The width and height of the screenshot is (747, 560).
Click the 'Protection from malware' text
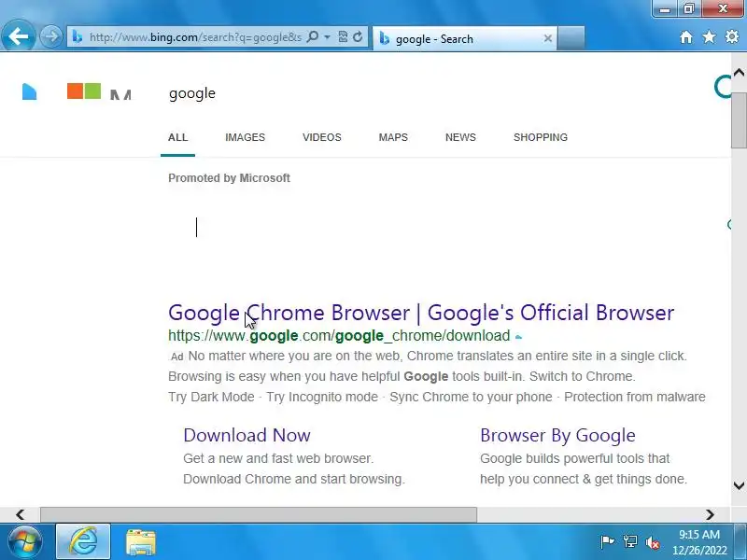coord(635,398)
